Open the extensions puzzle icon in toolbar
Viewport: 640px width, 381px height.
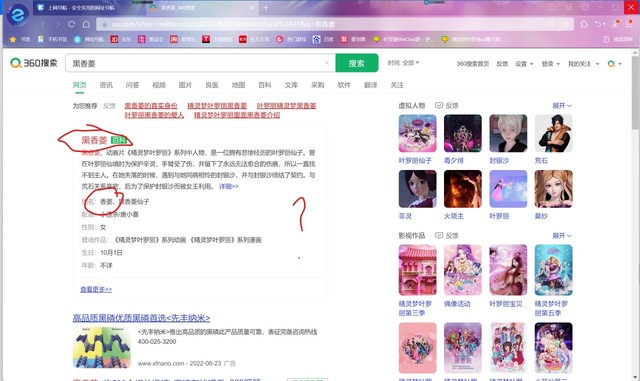point(584,25)
